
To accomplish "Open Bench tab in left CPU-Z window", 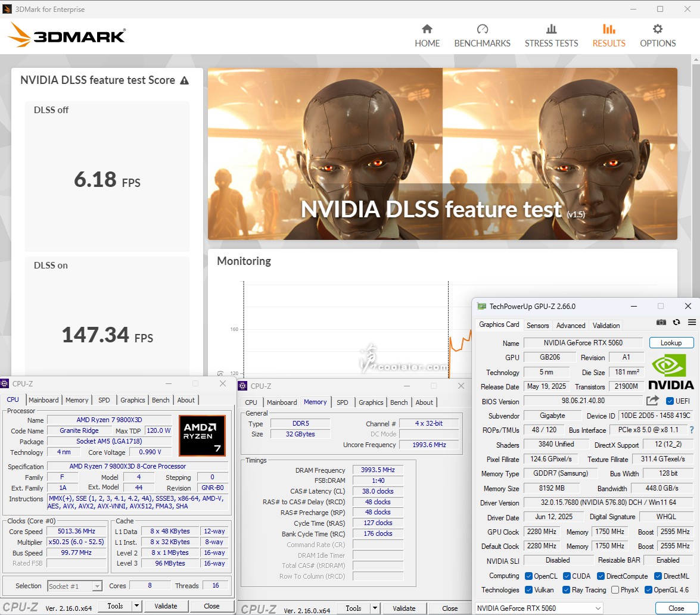I will 161,400.
